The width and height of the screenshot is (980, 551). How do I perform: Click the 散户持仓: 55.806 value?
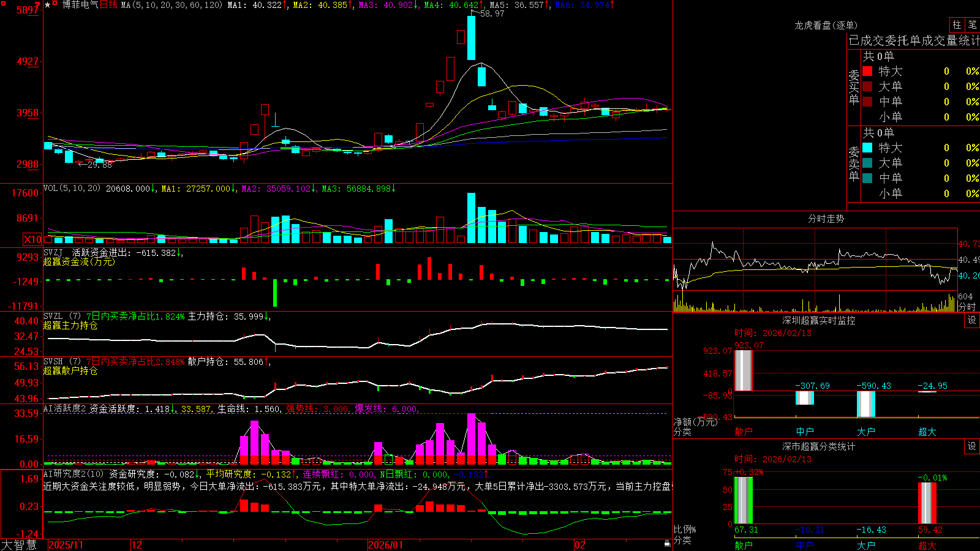pos(230,362)
